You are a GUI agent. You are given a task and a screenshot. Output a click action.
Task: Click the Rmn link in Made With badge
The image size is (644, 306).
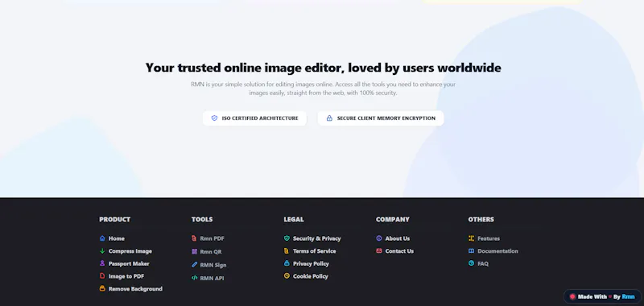click(628, 296)
